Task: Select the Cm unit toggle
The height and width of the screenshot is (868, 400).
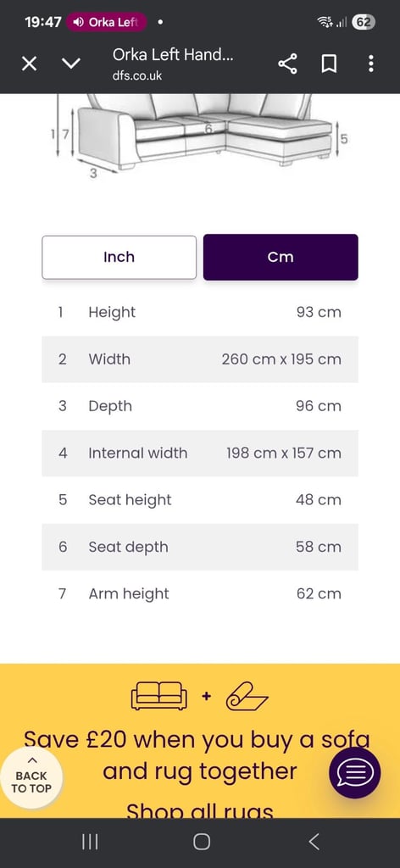Action: pos(281,258)
